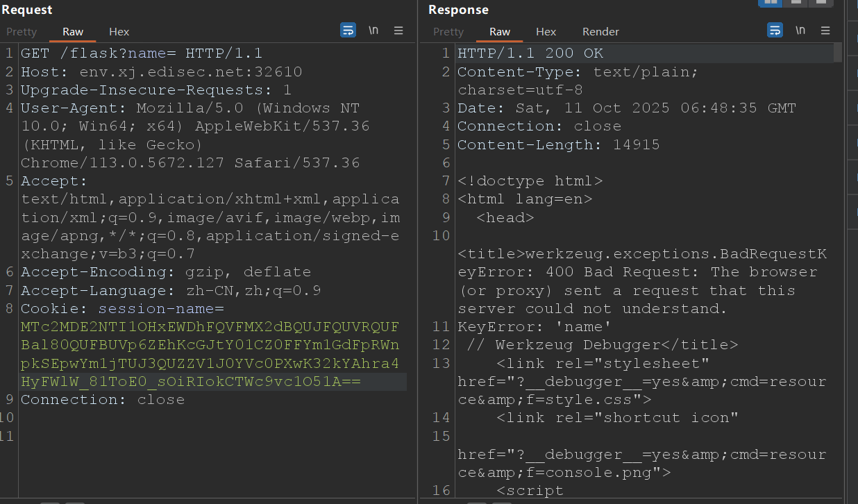The height and width of the screenshot is (504, 858).
Task: Switch to Hex view of the Response
Action: pyautogui.click(x=546, y=32)
